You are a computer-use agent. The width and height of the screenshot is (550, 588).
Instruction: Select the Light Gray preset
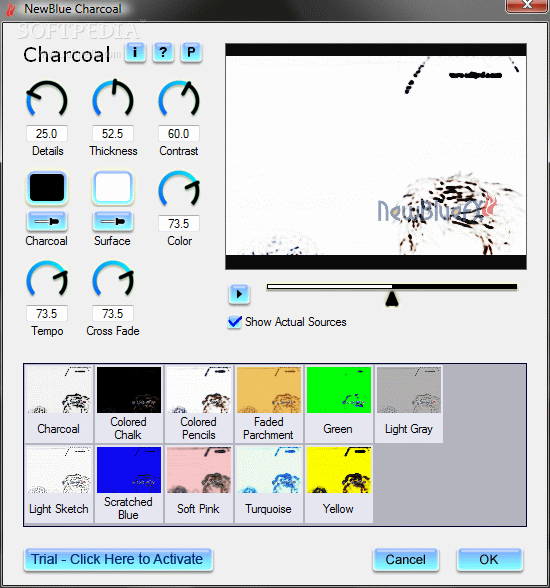tap(409, 403)
